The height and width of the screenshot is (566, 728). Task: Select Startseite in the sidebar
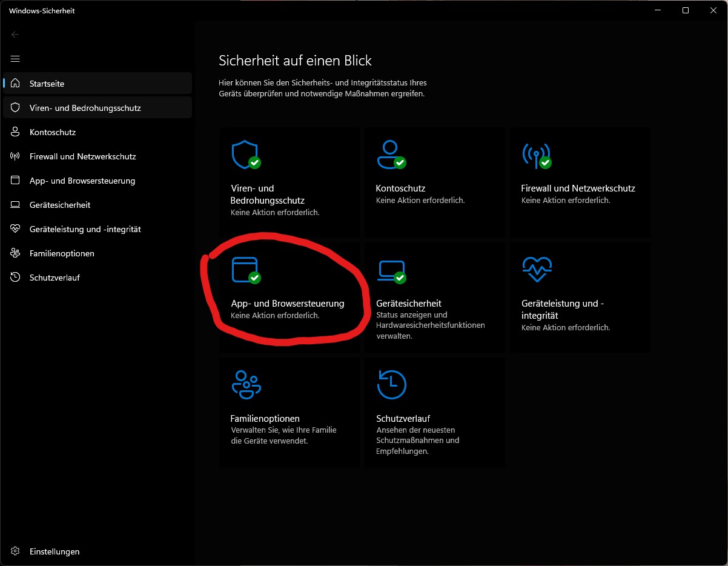(x=98, y=83)
